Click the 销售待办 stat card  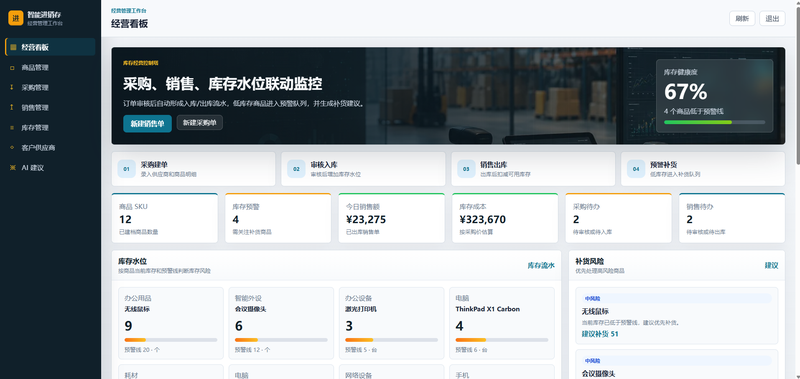pyautogui.click(x=732, y=218)
